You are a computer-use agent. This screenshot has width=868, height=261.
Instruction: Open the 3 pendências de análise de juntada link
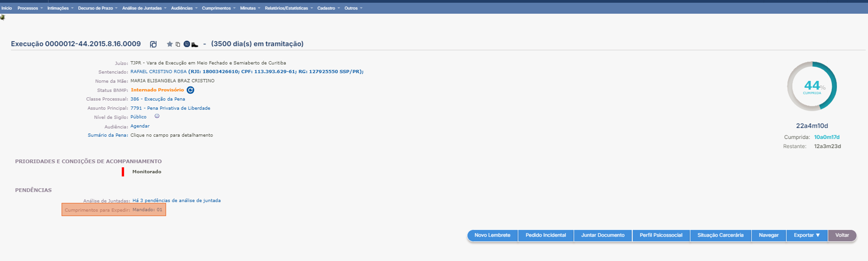coord(177,201)
